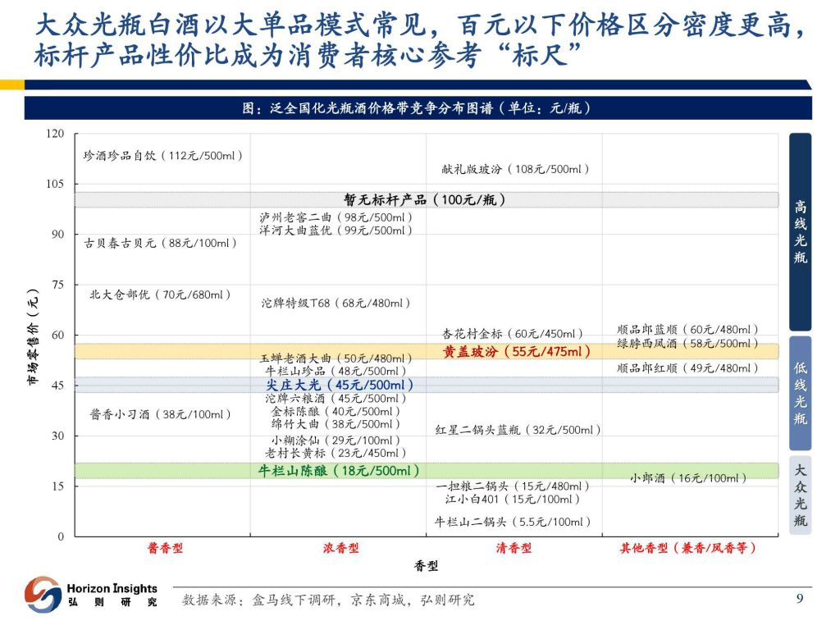Click the 高线光瓶 side bar
This screenshot has height=630, width=840.
click(800, 231)
